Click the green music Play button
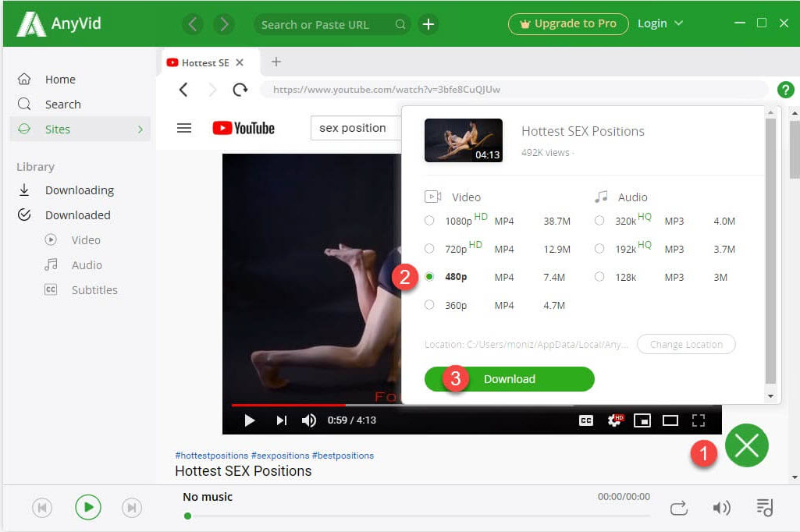Viewport: 800px width, 532px height. (x=88, y=508)
